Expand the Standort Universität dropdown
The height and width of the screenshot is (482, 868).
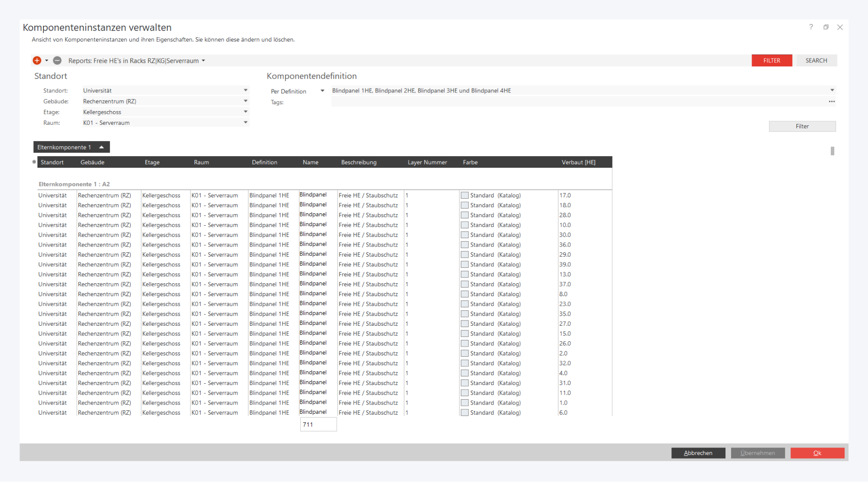coord(245,90)
